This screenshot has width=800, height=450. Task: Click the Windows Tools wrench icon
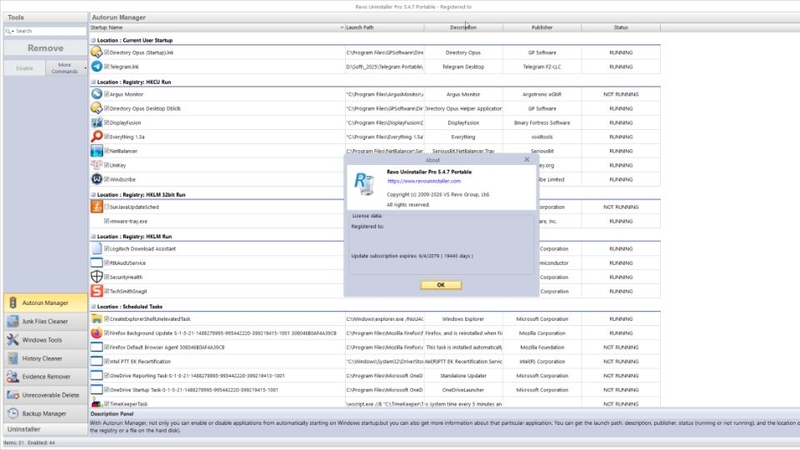[x=13, y=340]
